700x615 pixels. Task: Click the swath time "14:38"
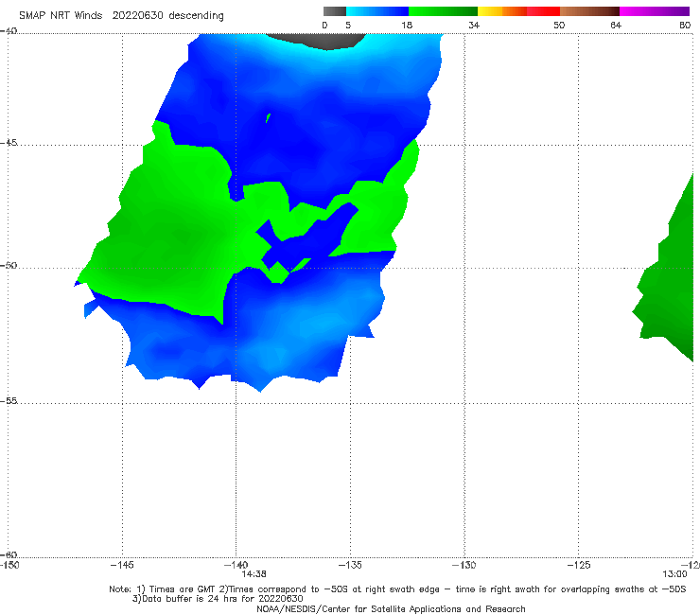(x=254, y=574)
